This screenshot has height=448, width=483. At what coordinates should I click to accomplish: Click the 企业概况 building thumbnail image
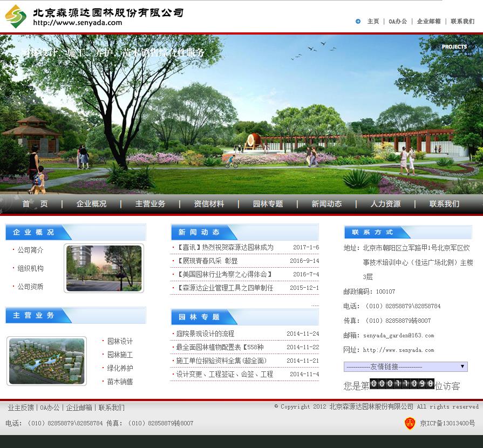104,268
